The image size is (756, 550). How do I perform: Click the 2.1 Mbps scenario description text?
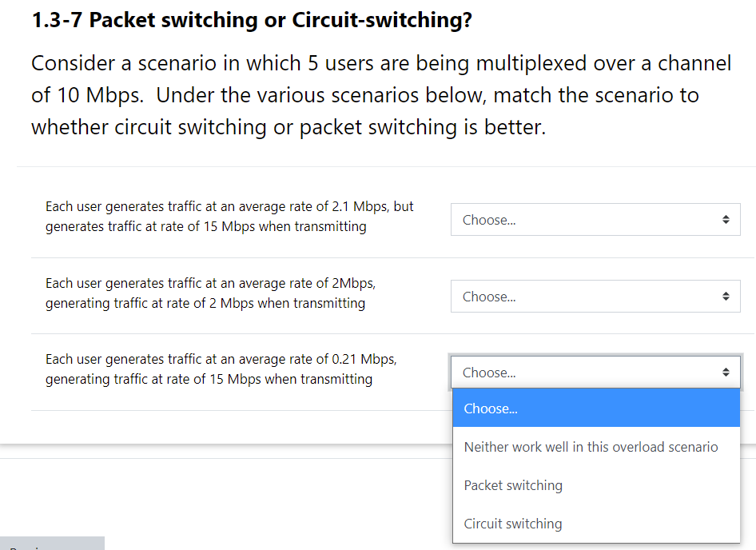click(x=229, y=216)
